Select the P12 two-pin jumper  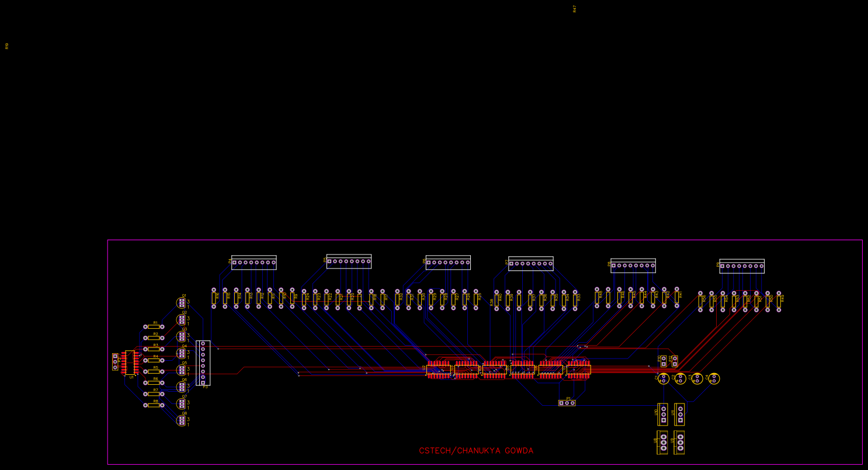675,361
